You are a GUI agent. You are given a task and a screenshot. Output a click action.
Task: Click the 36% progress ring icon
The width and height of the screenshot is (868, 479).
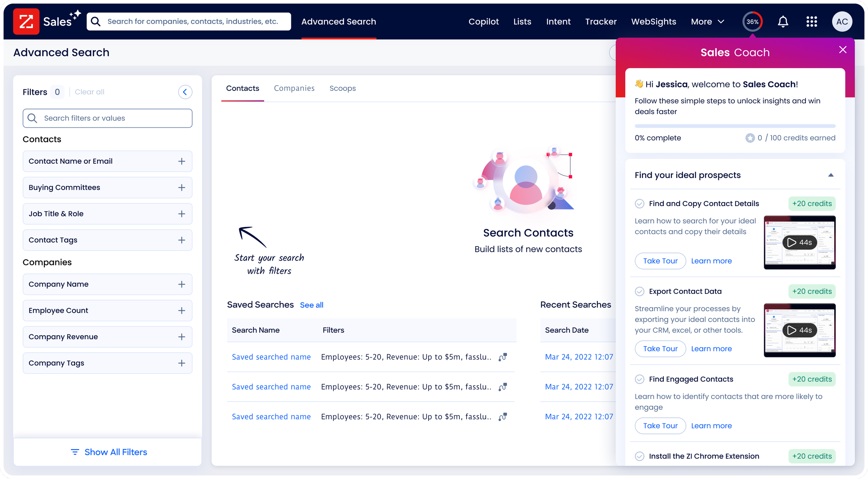752,22
